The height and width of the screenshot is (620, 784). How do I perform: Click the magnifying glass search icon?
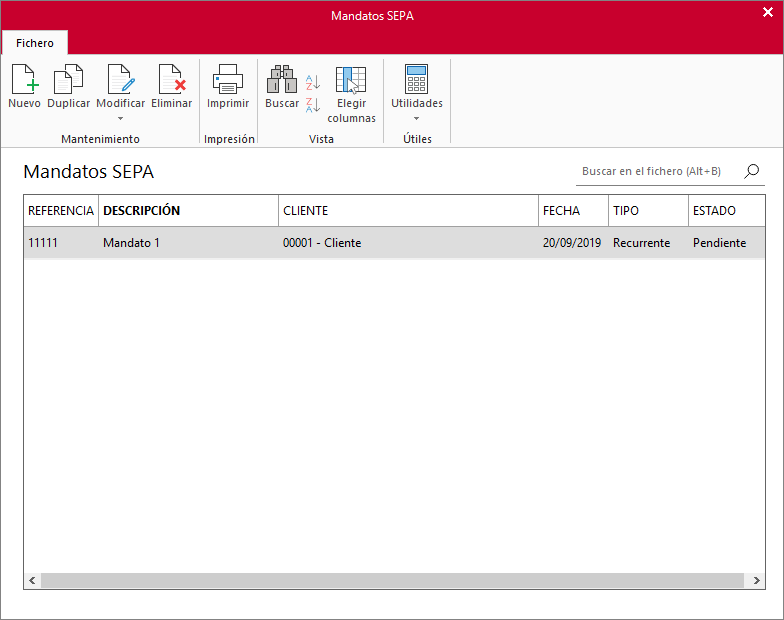pos(752,171)
